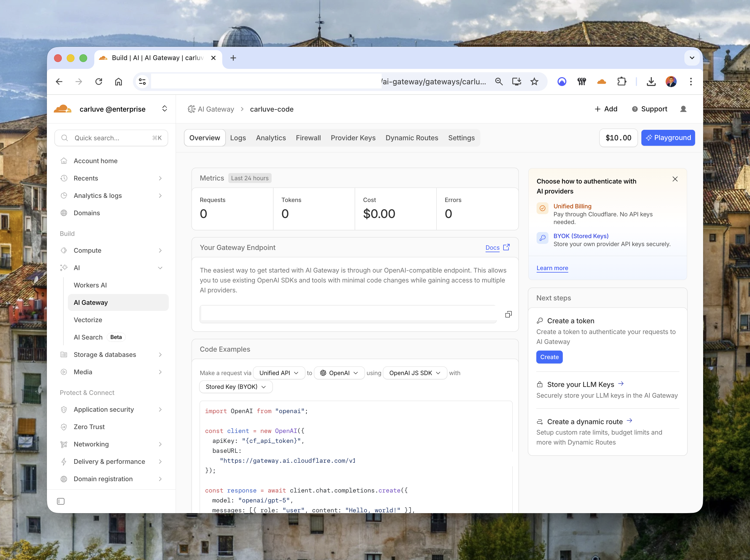Switch to the Logs tab
The image size is (750, 560).
click(238, 138)
